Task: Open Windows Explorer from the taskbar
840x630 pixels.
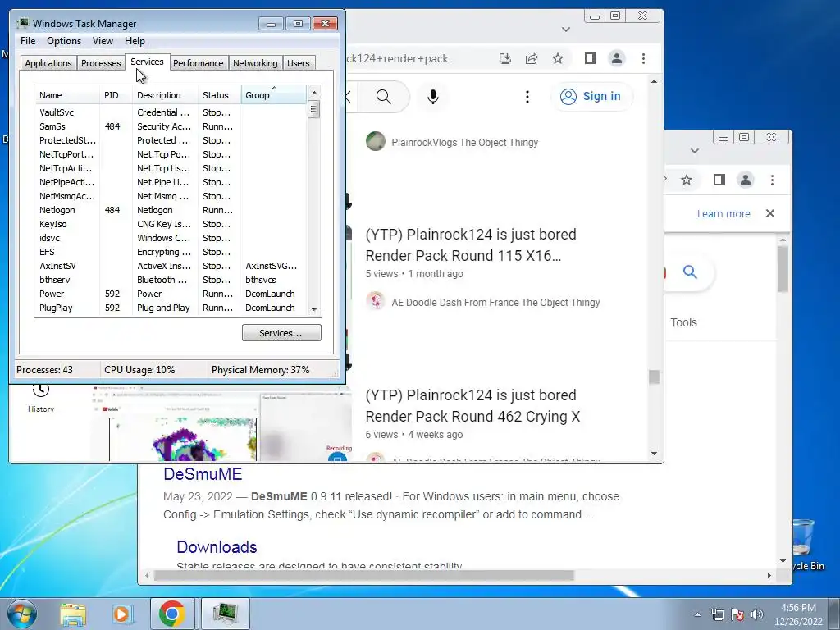Action: tap(73, 614)
